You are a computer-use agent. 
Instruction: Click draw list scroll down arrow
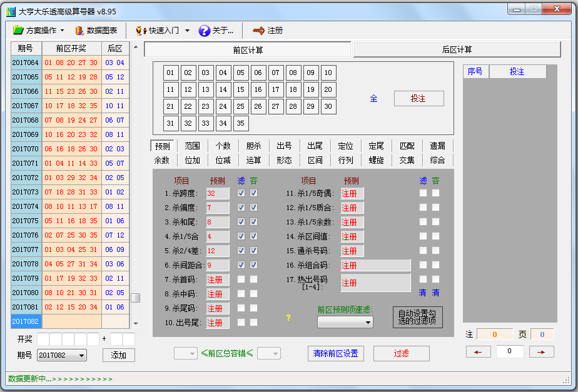136,323
